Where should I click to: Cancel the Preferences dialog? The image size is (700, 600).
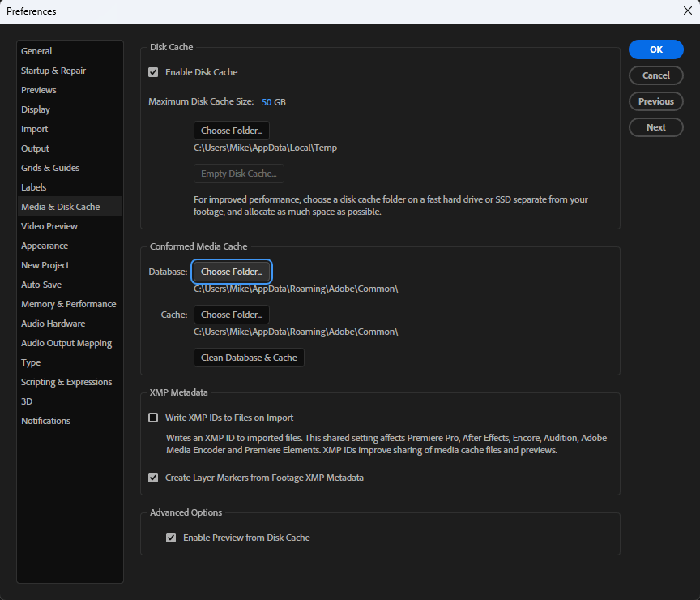[655, 75]
